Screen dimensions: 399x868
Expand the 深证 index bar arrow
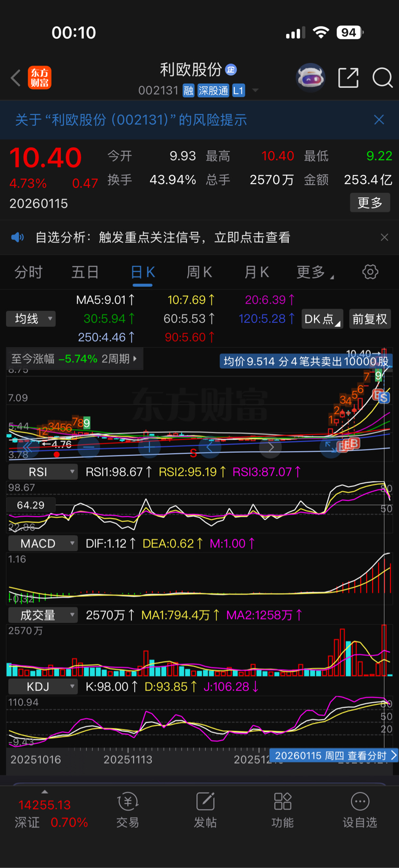(x=45, y=792)
